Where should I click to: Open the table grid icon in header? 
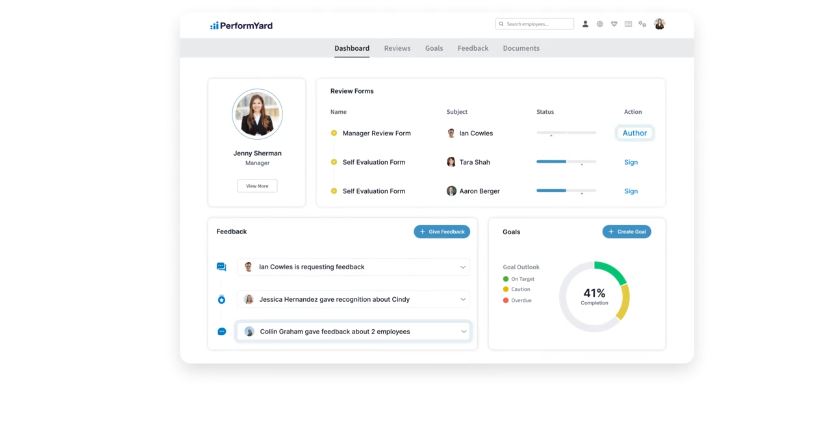(628, 24)
